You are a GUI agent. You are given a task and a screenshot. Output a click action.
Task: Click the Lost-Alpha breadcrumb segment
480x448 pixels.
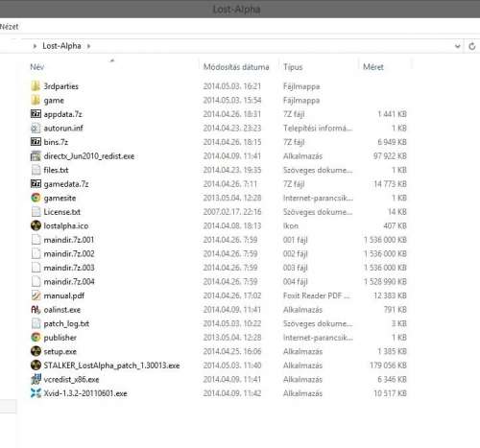(x=61, y=46)
